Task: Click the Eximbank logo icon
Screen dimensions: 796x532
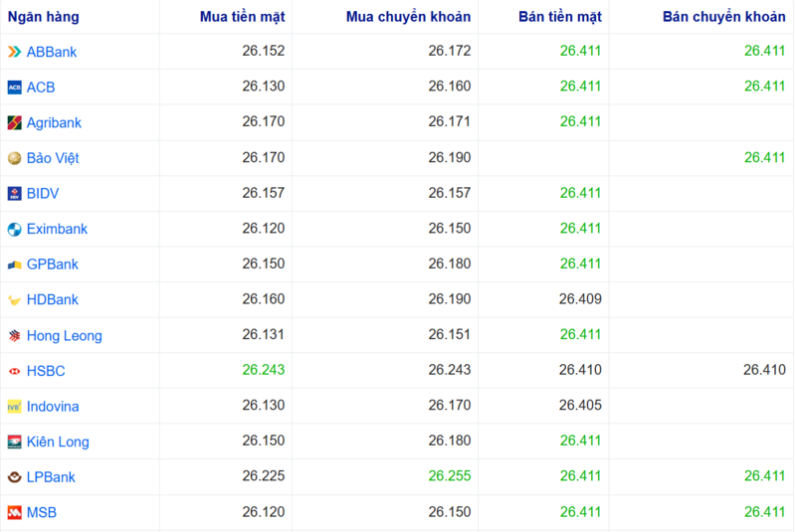Action: pos(14,230)
